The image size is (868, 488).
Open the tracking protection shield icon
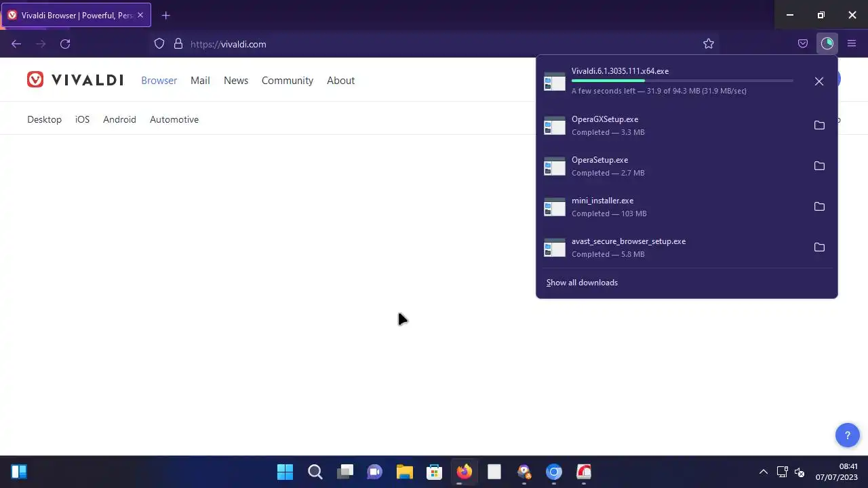tap(159, 44)
